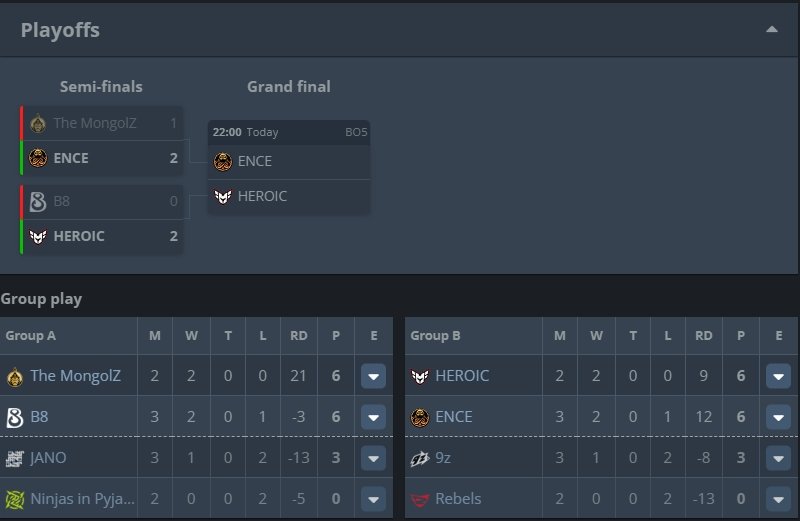800x521 pixels.
Task: Expand The MongolZ row details in Group A
Action: click(373, 376)
